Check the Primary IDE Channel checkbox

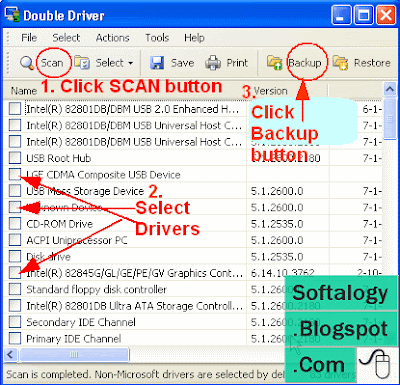tap(15, 338)
